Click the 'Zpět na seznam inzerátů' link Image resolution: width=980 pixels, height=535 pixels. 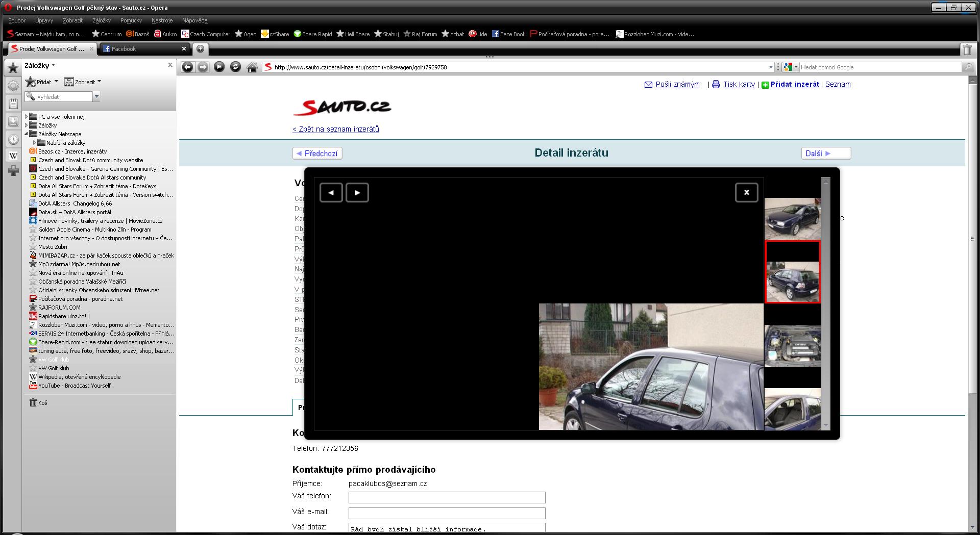(x=336, y=129)
